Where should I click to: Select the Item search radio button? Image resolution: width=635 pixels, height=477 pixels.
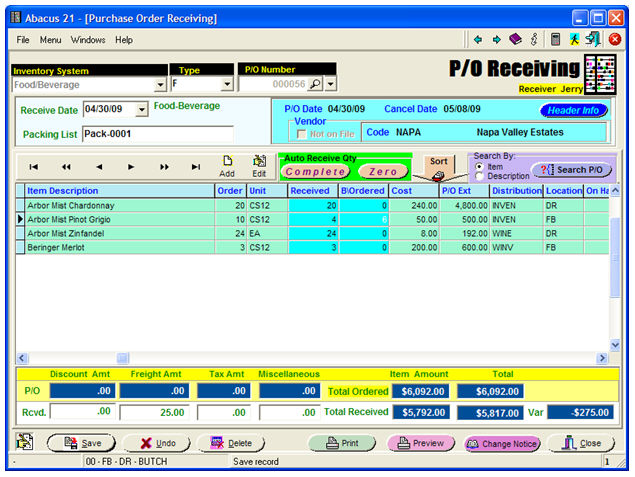[479, 166]
